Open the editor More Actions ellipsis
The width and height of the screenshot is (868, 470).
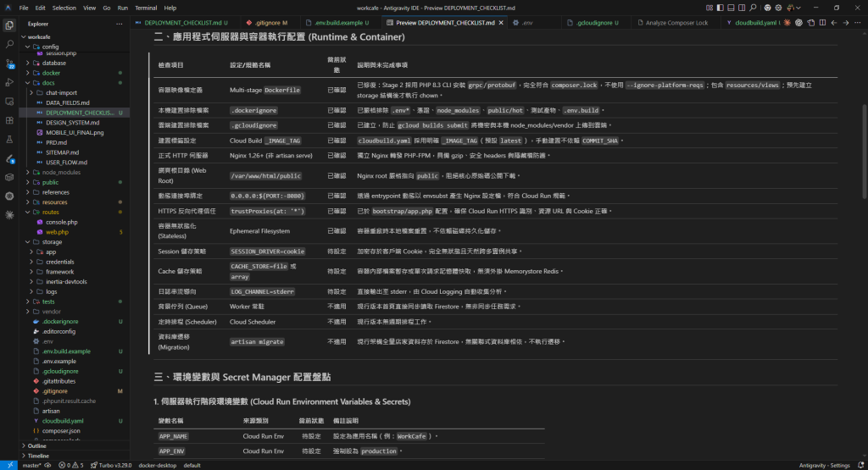858,23
